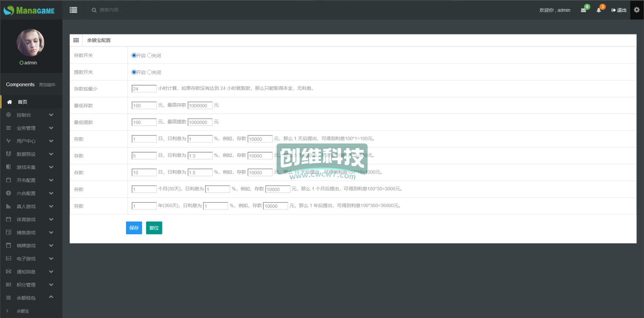Open the mail messages envelope icon
The image size is (644, 318).
click(x=583, y=10)
